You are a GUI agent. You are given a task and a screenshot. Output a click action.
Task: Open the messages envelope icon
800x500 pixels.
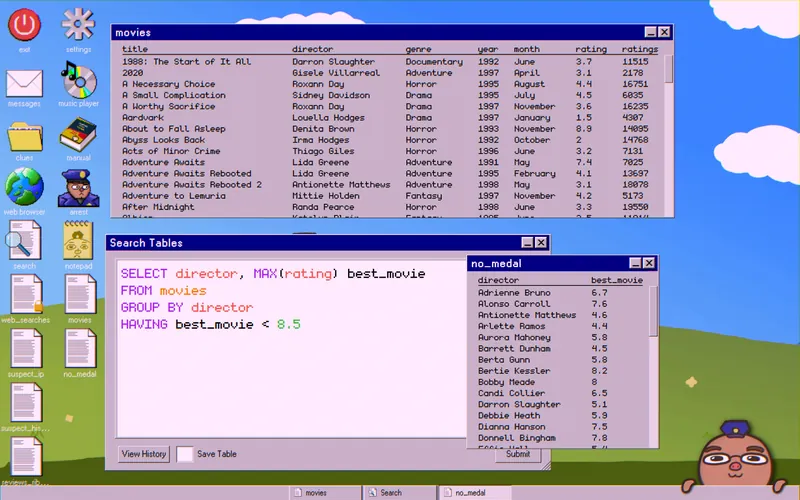point(24,83)
